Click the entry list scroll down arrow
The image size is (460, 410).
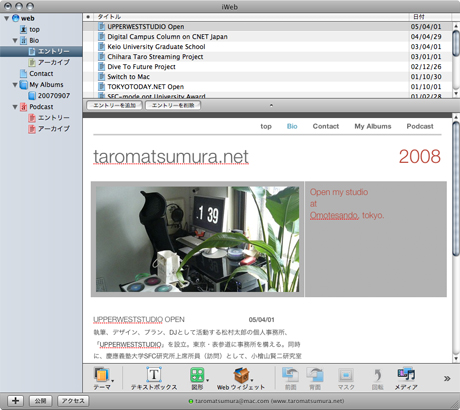456,94
